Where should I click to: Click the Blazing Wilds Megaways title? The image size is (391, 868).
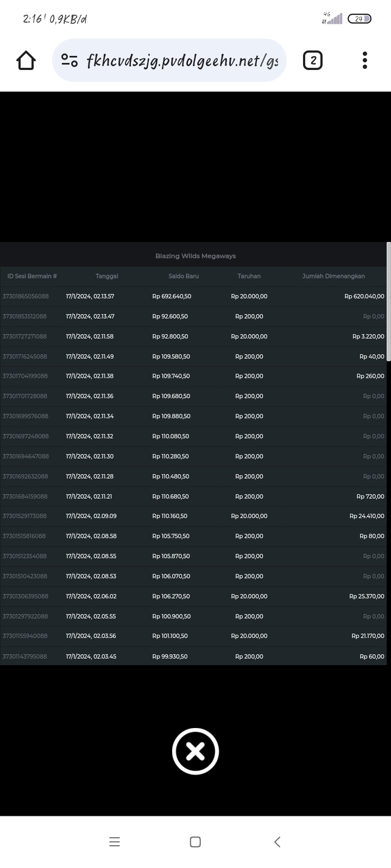click(x=195, y=256)
